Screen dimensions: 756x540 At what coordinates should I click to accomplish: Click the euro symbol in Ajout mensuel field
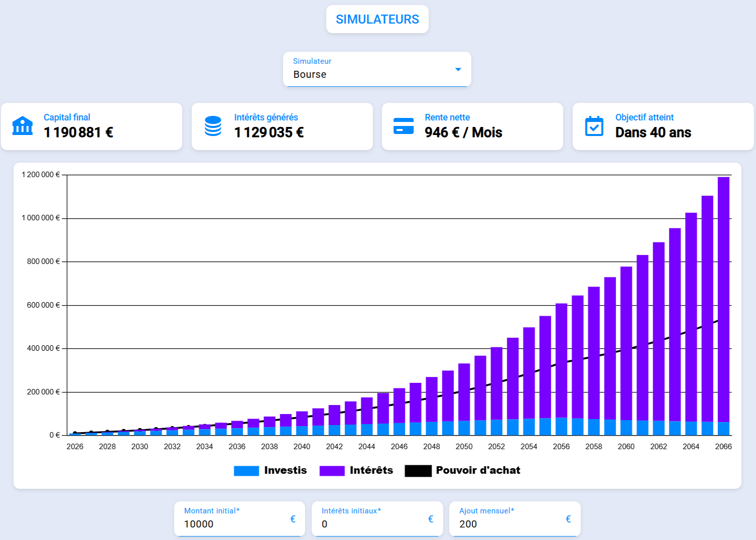[568, 519]
